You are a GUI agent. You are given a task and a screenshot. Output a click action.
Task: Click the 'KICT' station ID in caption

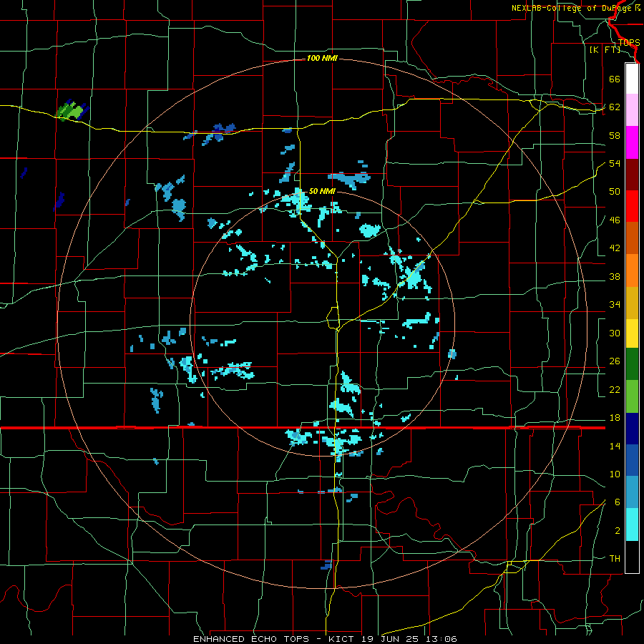(342, 639)
